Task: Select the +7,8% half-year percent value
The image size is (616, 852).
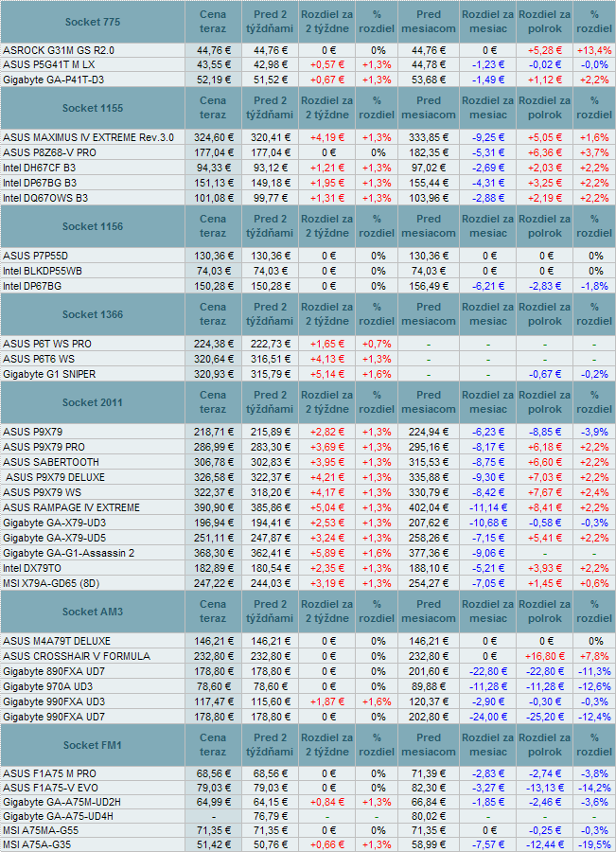Action: pyautogui.click(x=594, y=656)
